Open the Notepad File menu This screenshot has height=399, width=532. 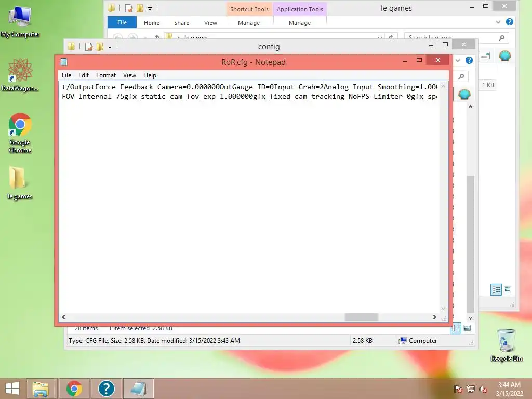(x=66, y=75)
